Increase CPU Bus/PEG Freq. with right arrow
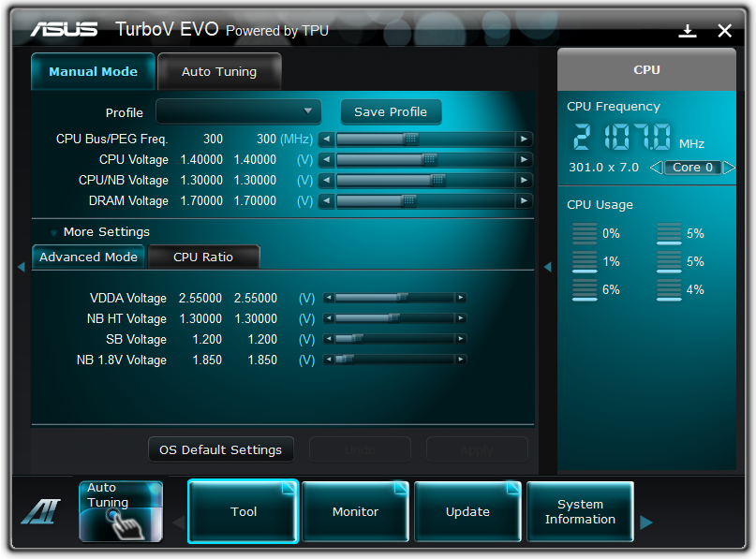Image resolution: width=756 pixels, height=559 pixels. tap(524, 140)
